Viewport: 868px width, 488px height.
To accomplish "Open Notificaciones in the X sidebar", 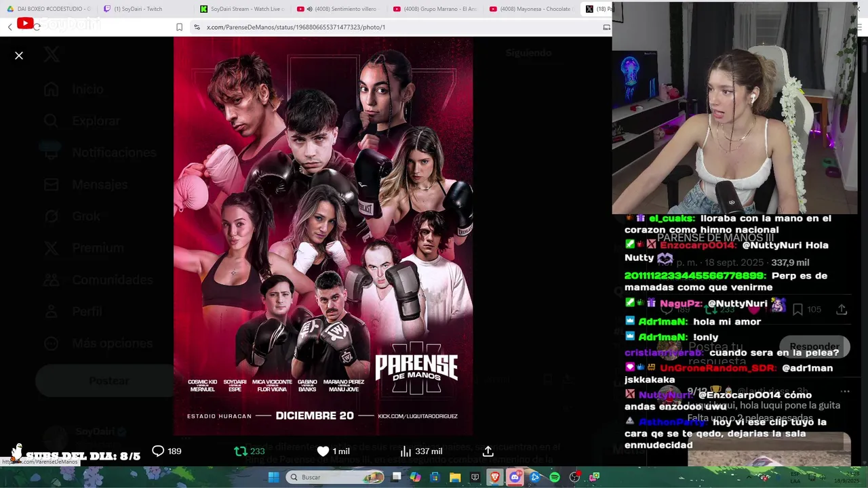I will (100, 152).
